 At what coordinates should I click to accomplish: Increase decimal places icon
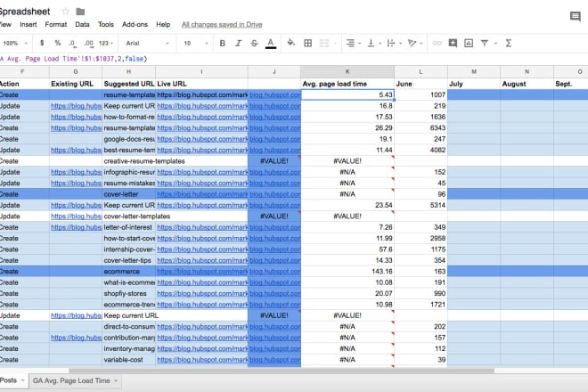click(x=89, y=44)
